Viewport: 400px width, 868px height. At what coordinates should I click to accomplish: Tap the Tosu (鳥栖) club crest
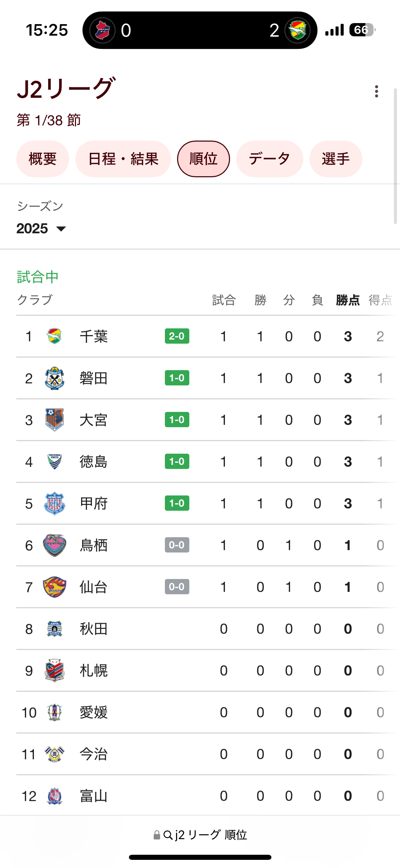(54, 545)
